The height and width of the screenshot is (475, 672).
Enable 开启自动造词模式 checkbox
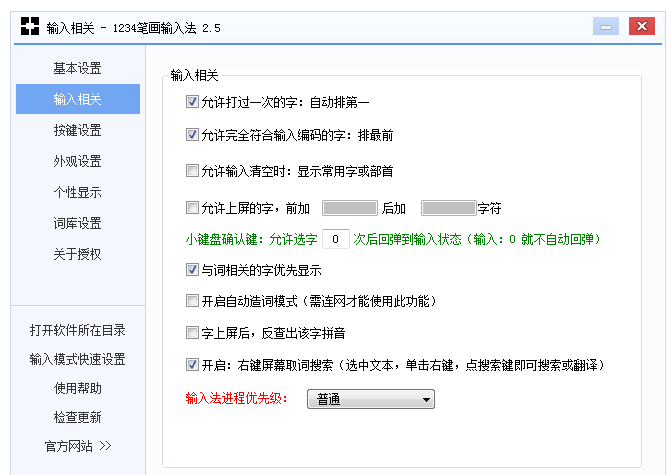[192, 300]
